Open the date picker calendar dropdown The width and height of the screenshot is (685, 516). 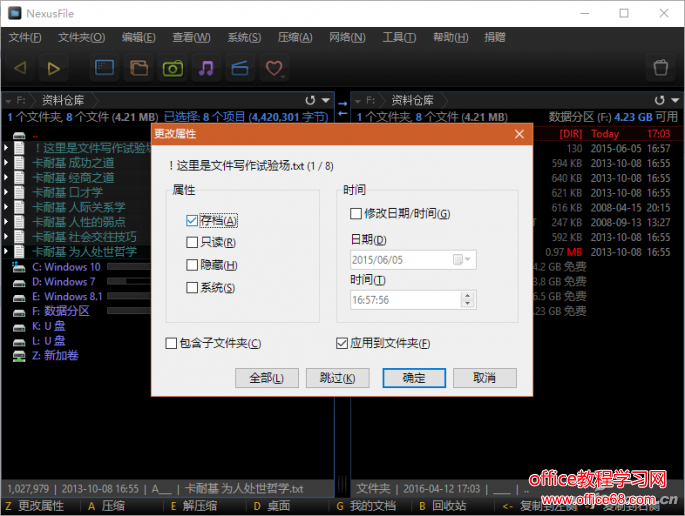click(461, 260)
